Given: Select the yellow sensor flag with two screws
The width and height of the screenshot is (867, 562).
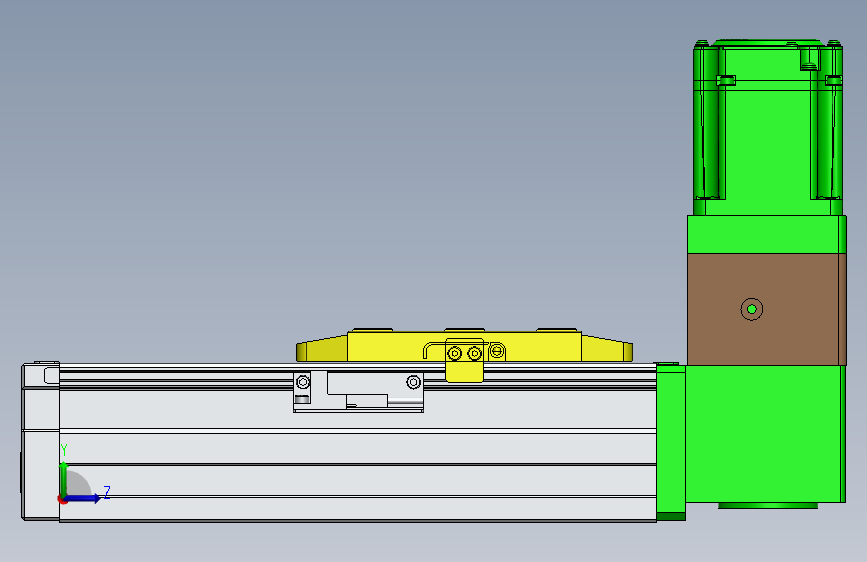Looking at the screenshot, I should coord(464,360).
